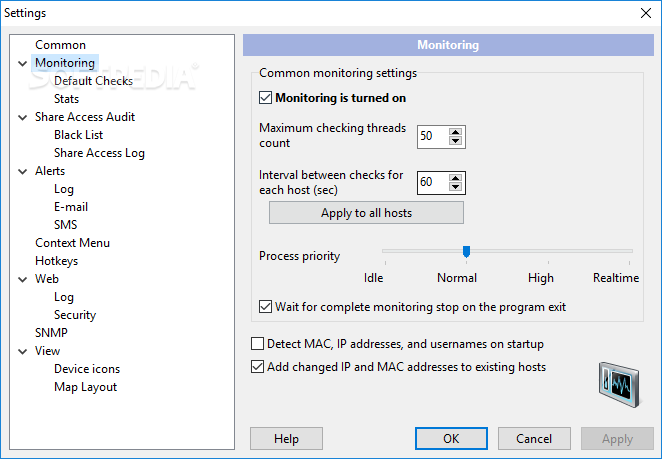
Task: Uncheck Monitoring is turned on
Action: [x=265, y=98]
